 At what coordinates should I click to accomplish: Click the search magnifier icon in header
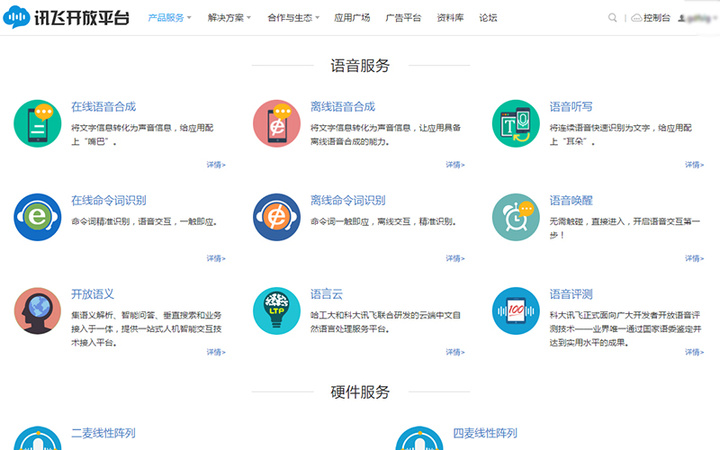(x=613, y=18)
